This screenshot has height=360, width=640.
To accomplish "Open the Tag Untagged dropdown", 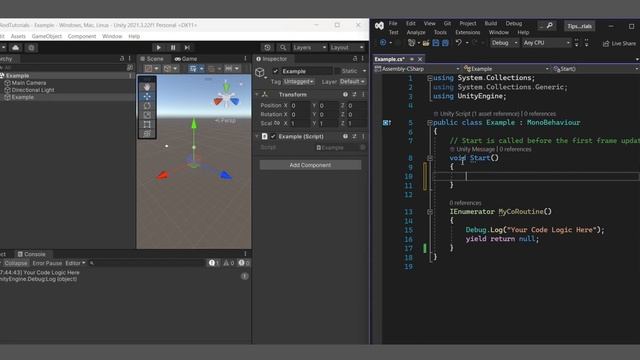I will pos(299,82).
